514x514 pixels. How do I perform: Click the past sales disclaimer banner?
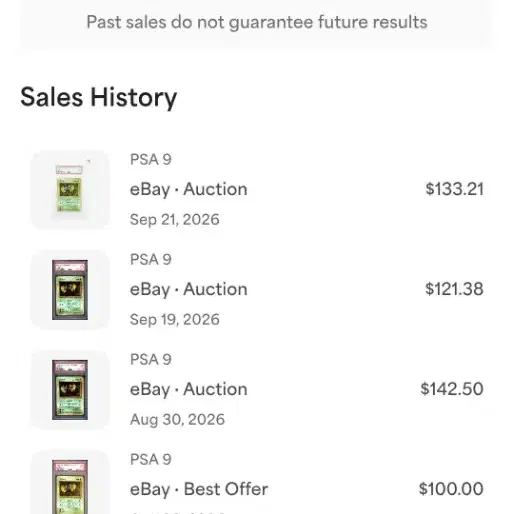[x=257, y=23]
